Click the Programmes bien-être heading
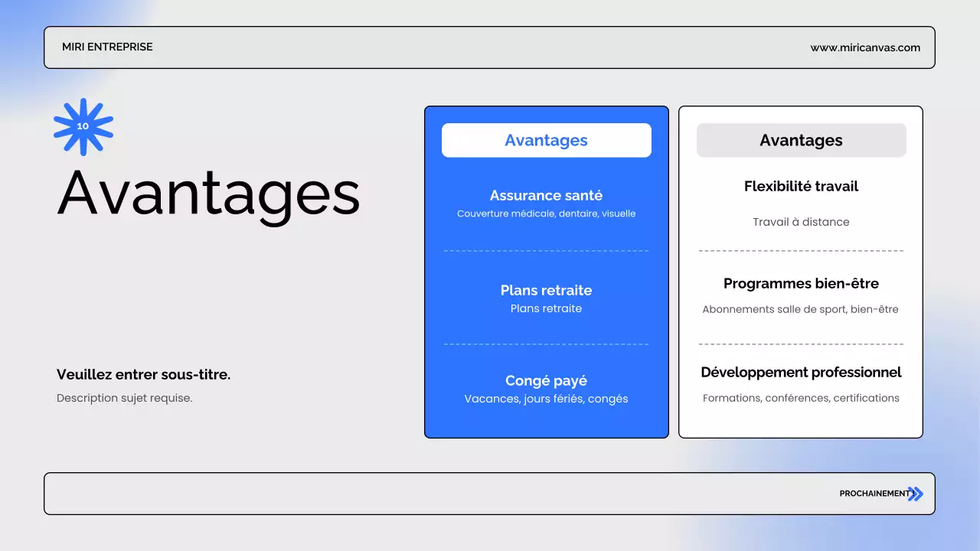This screenshot has height=551, width=980. tap(801, 284)
